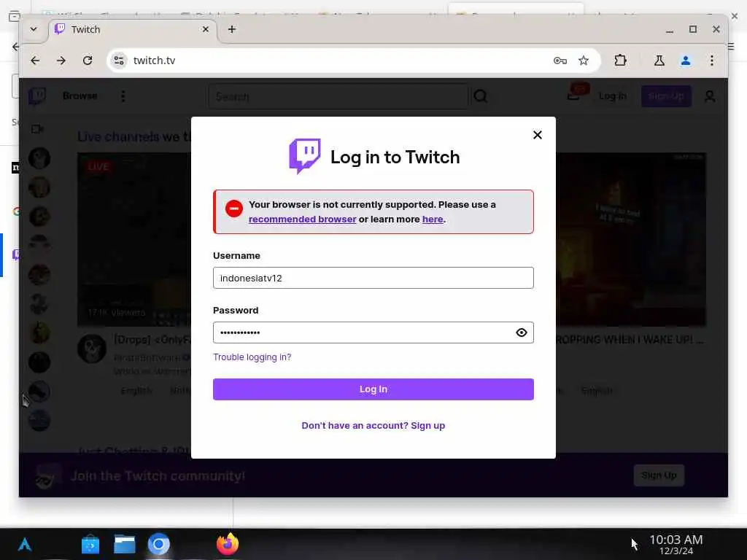The image size is (747, 560).
Task: Open streamer avatar beside Drops stream title
Action: point(91,349)
